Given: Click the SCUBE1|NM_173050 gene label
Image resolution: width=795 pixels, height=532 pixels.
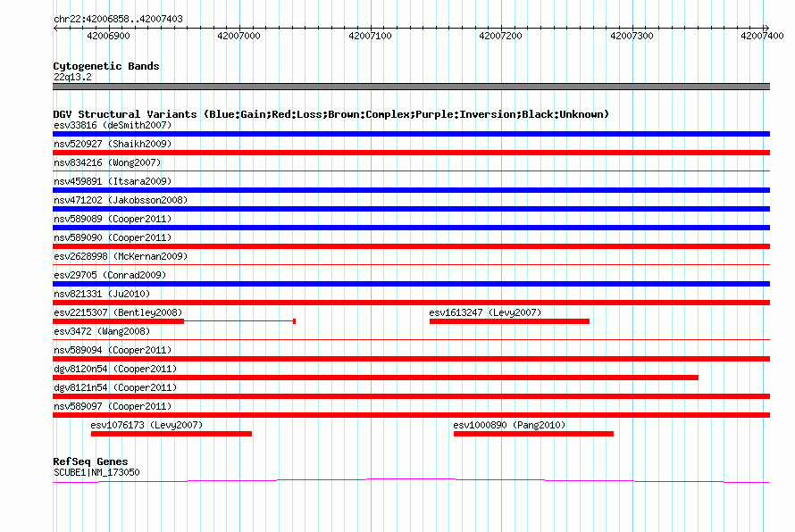Looking at the screenshot, I should 96,472.
